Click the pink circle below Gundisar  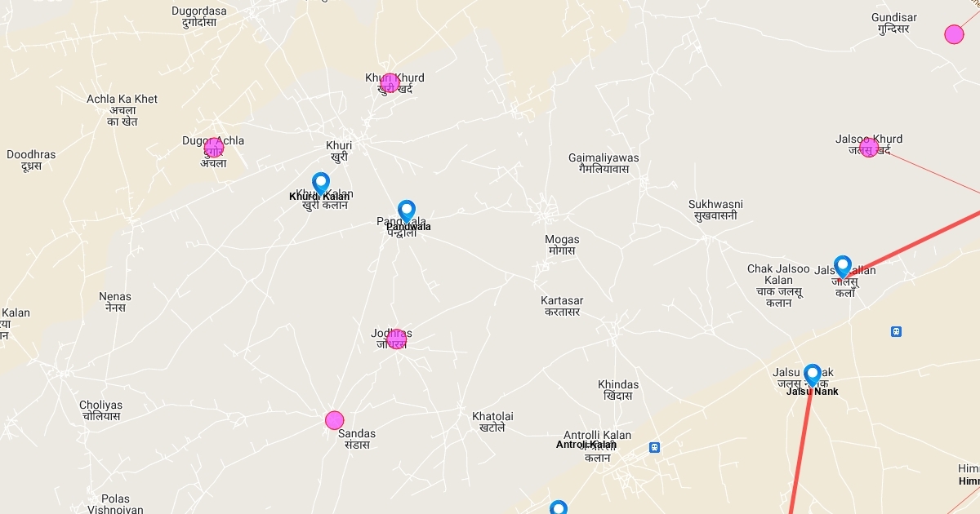pos(954,34)
